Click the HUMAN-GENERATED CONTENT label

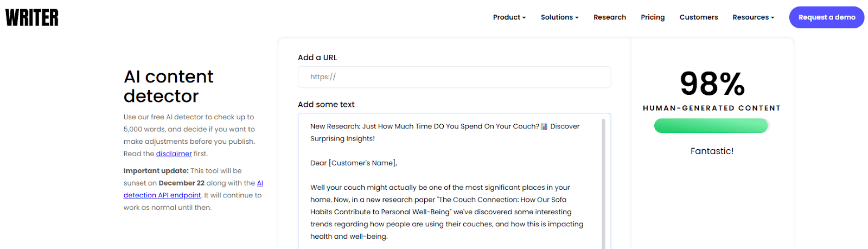712,108
